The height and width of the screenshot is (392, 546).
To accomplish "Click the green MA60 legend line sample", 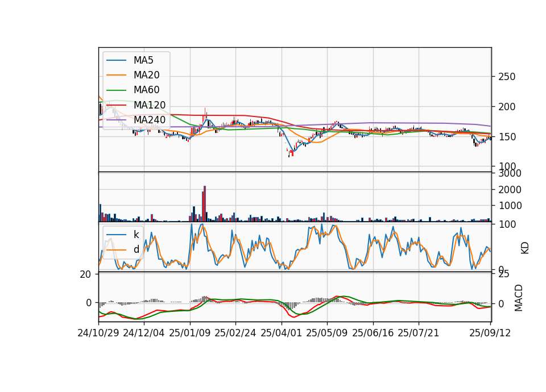I will 116,90.
